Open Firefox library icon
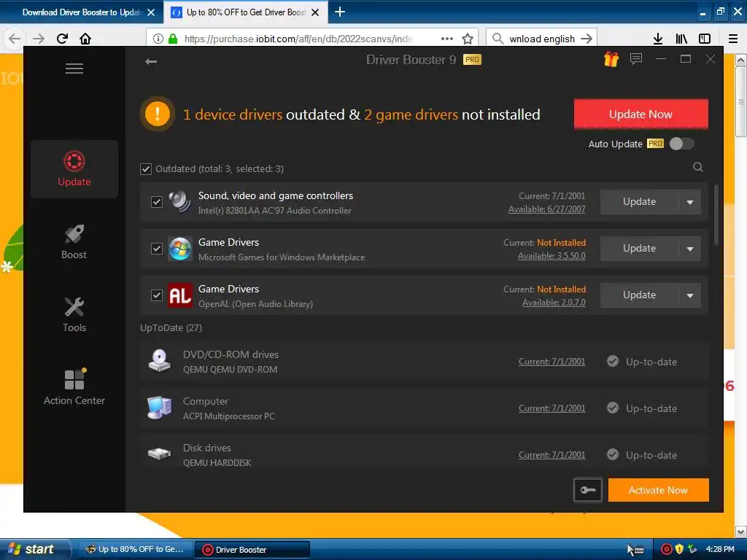 (x=681, y=39)
